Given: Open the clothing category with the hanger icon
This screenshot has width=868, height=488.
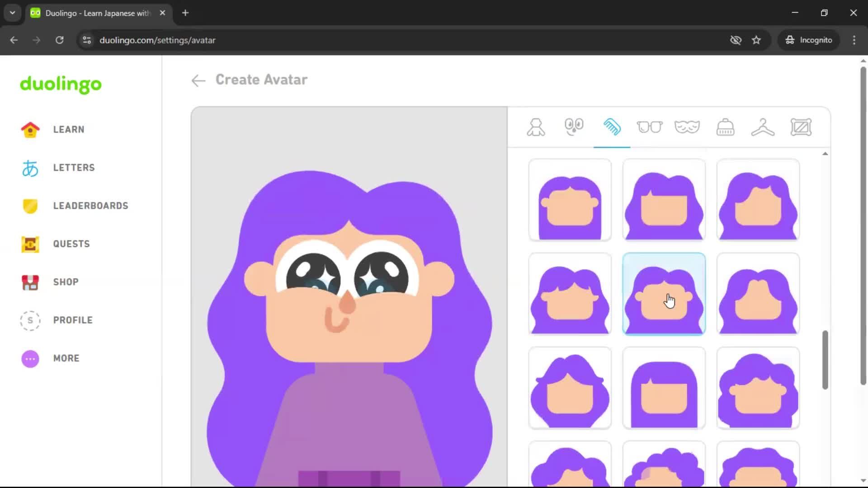Looking at the screenshot, I should [x=763, y=127].
